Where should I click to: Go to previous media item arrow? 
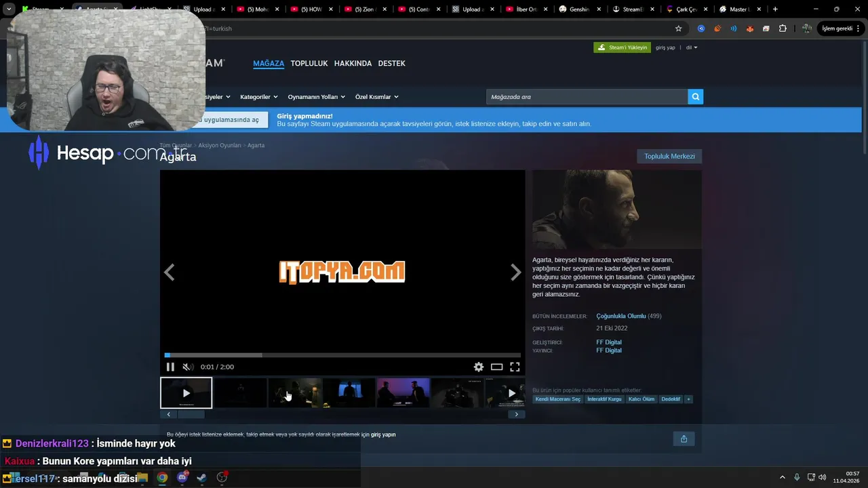[170, 272]
